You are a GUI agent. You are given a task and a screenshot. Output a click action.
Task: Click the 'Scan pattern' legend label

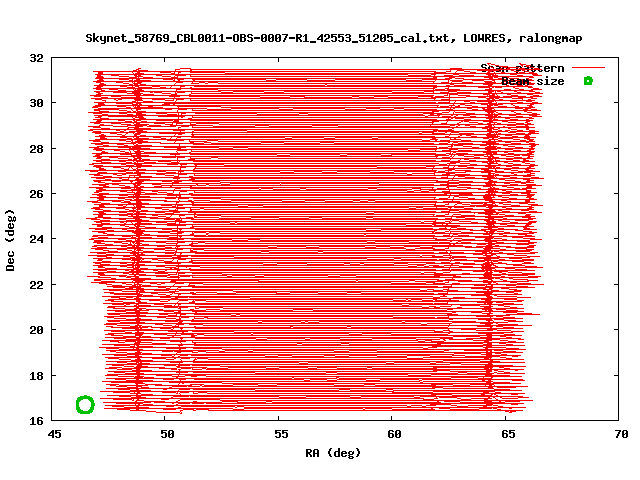tap(522, 68)
